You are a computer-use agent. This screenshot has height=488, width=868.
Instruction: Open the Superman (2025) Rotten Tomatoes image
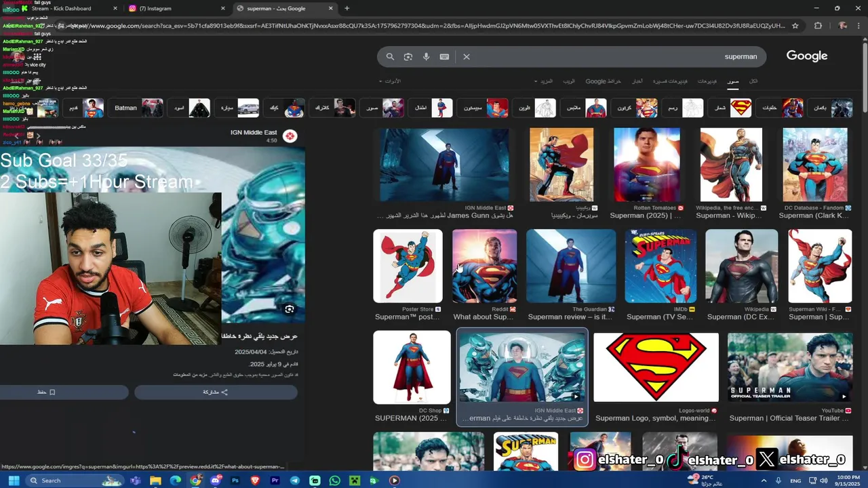(647, 165)
